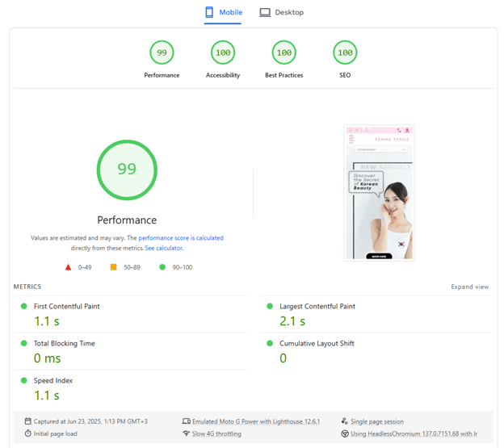Viewport: 504px width, 448px height.
Task: Click the Total Blocking Time metric
Action: click(64, 344)
